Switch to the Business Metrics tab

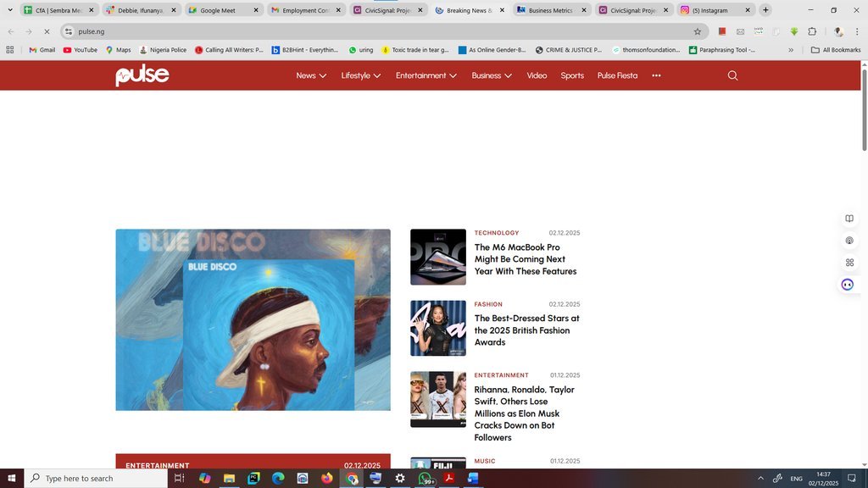(x=551, y=10)
